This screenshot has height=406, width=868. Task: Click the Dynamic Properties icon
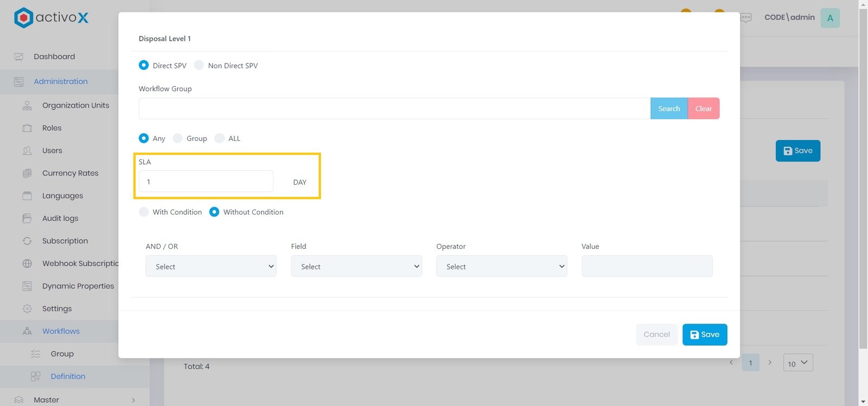[x=27, y=286]
